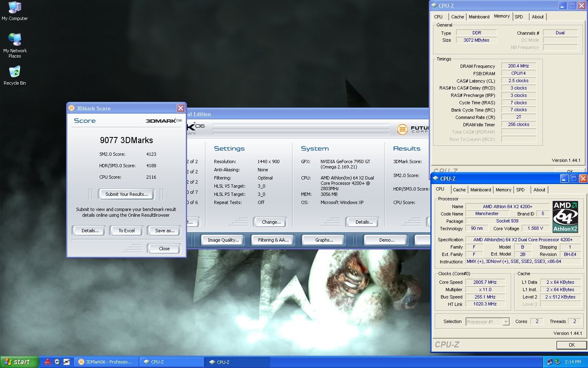
Task: Open the Recycle Bin desktop icon
Action: [x=15, y=76]
